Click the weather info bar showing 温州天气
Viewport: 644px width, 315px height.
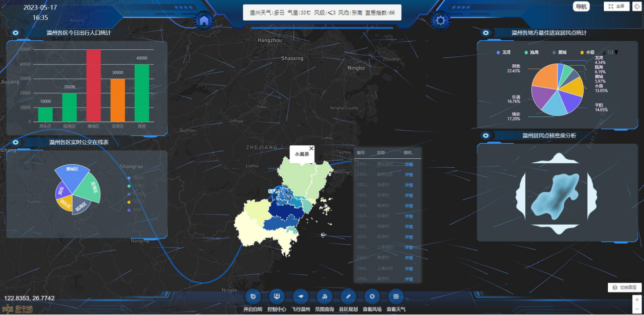click(x=322, y=13)
